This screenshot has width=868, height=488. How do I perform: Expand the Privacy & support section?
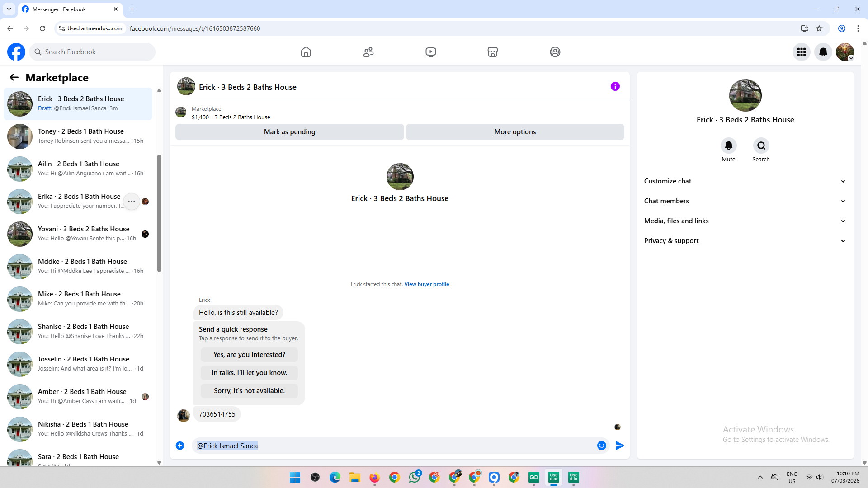[x=745, y=241]
